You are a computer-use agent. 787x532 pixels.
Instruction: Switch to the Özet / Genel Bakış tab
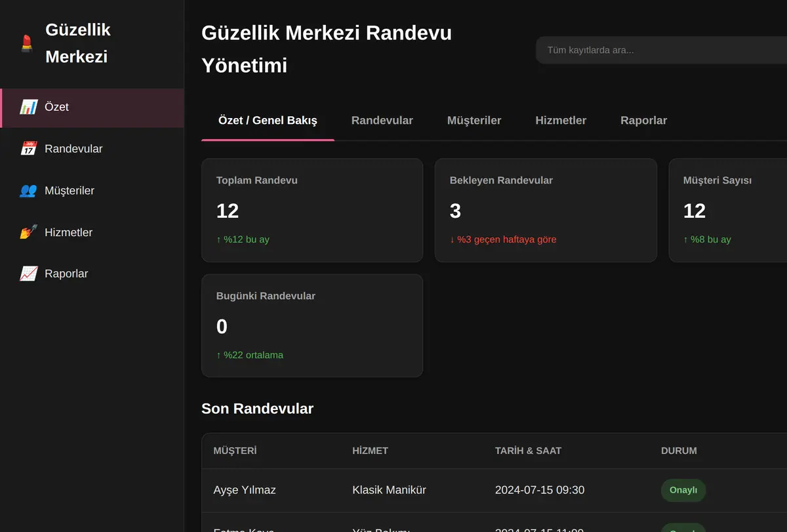click(268, 121)
